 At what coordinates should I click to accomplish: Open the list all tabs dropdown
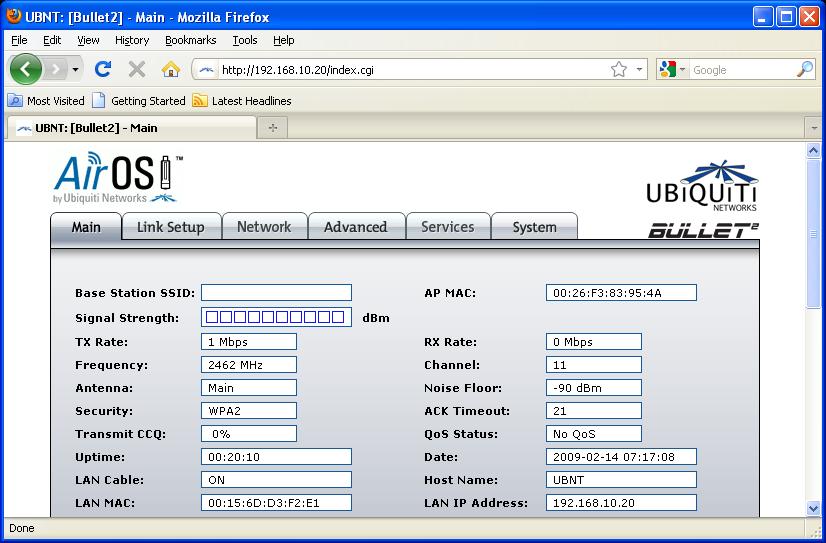[x=813, y=128]
